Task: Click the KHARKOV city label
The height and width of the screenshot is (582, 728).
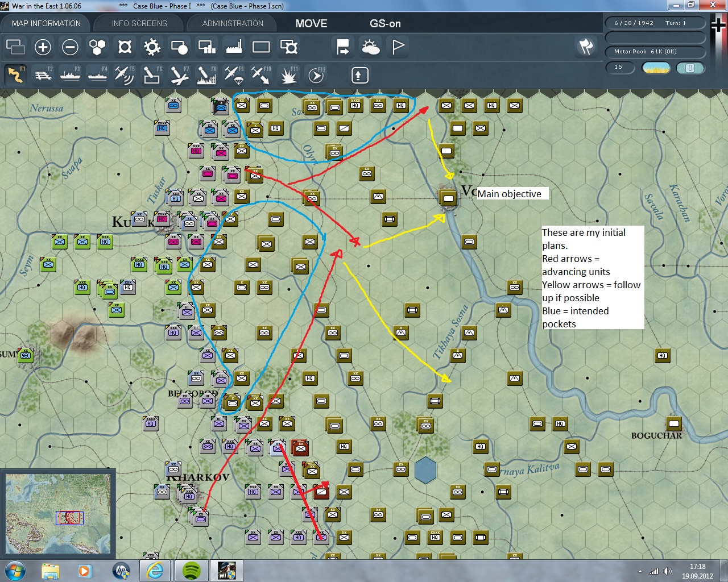Action: (x=198, y=477)
